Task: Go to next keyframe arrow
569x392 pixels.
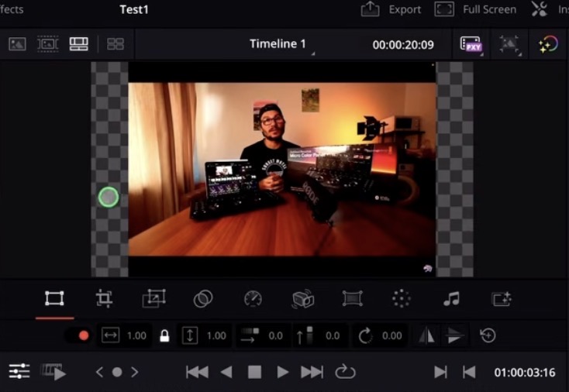Action: click(x=135, y=372)
